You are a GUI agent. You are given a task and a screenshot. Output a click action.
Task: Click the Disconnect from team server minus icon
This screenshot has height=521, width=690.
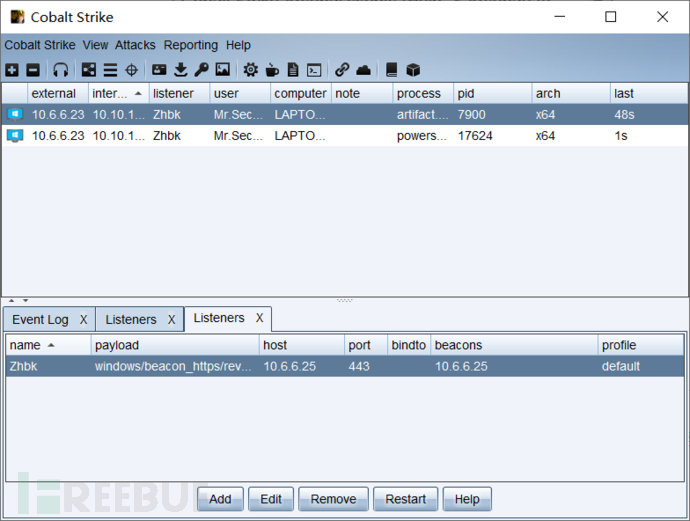pyautogui.click(x=32, y=70)
